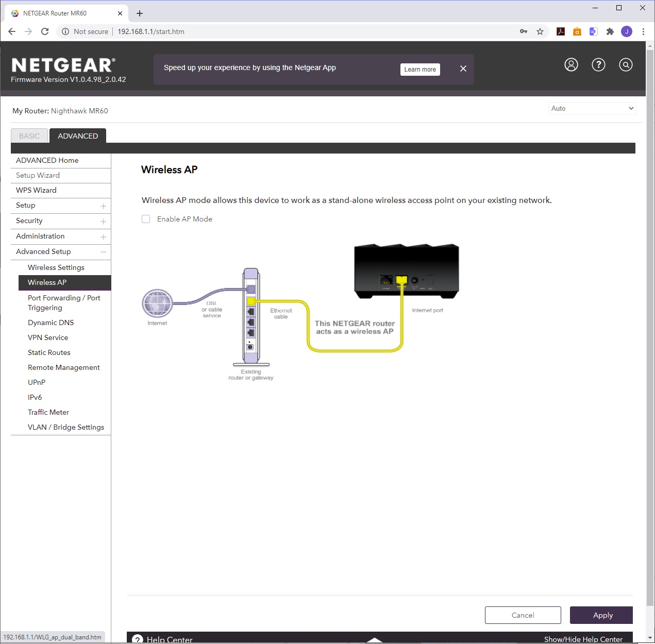The width and height of the screenshot is (655, 644).
Task: Open ADVANCED Home in the sidebar
Action: pos(61,161)
